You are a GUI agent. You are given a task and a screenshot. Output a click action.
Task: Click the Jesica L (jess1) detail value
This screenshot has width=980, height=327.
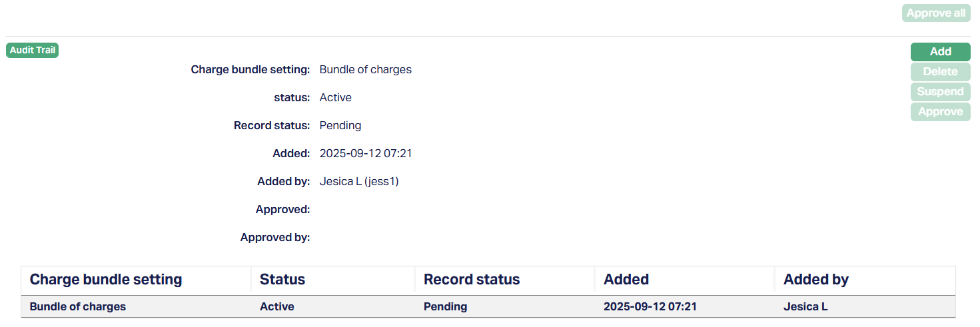tap(359, 182)
